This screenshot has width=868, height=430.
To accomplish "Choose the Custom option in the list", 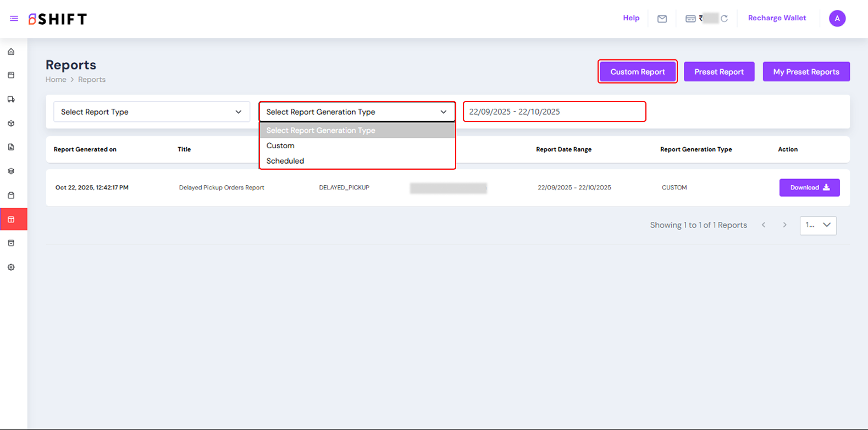I will [280, 146].
